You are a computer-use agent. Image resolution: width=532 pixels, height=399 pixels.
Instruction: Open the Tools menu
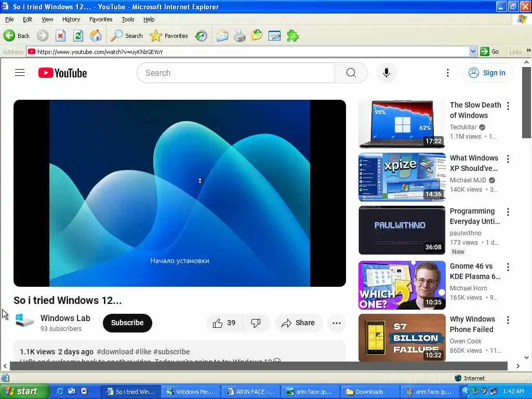click(x=128, y=19)
